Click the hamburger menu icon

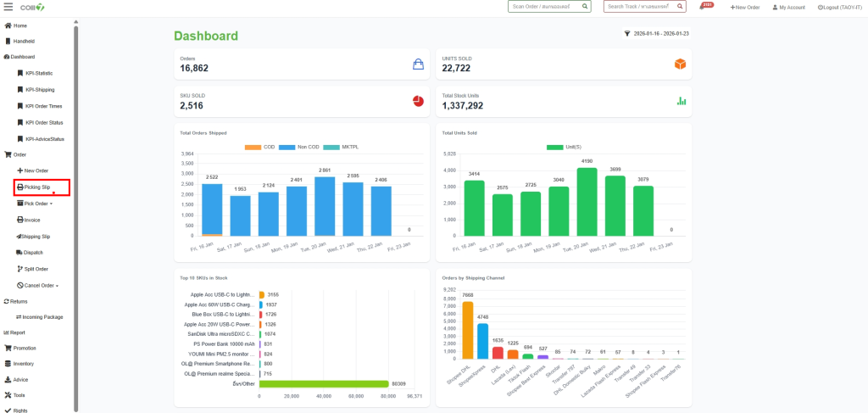click(8, 7)
